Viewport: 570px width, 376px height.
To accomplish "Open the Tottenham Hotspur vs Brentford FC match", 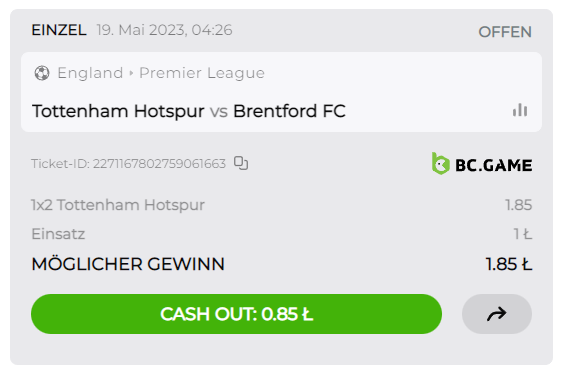I will pos(189,111).
